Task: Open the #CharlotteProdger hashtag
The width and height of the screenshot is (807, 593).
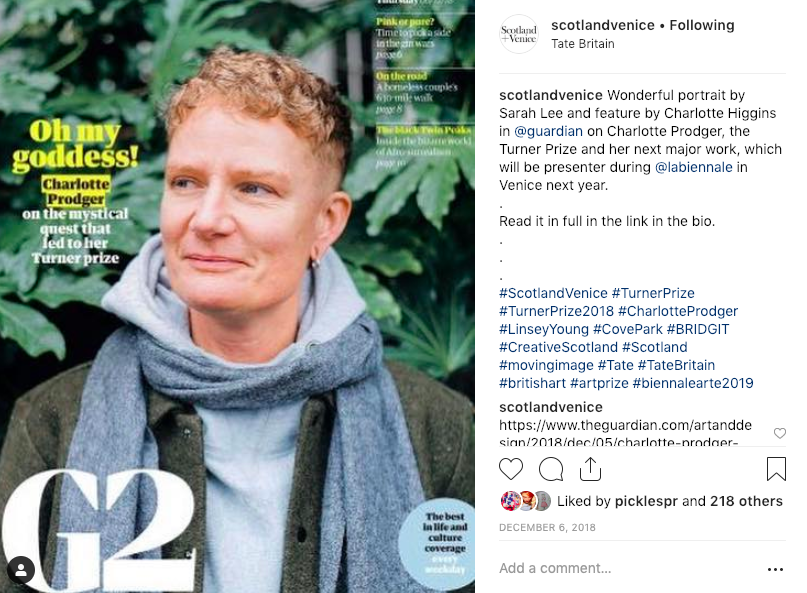Action: (678, 311)
